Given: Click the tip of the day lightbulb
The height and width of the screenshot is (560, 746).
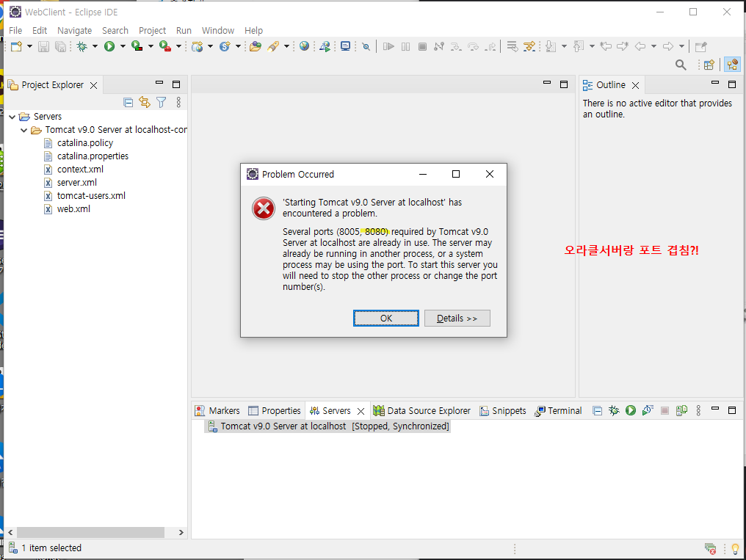Looking at the screenshot, I should 735,549.
